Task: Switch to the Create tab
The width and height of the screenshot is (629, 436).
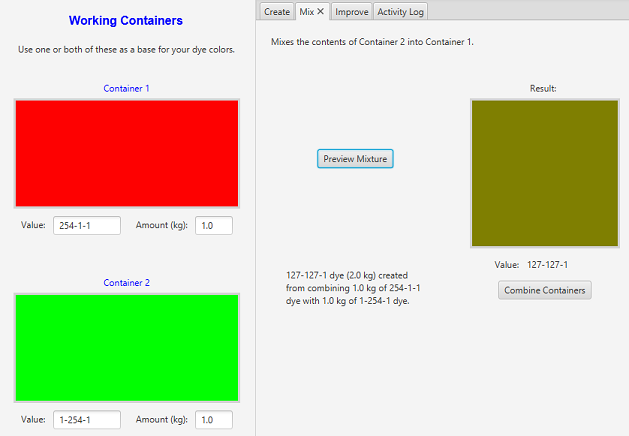Action: point(277,12)
